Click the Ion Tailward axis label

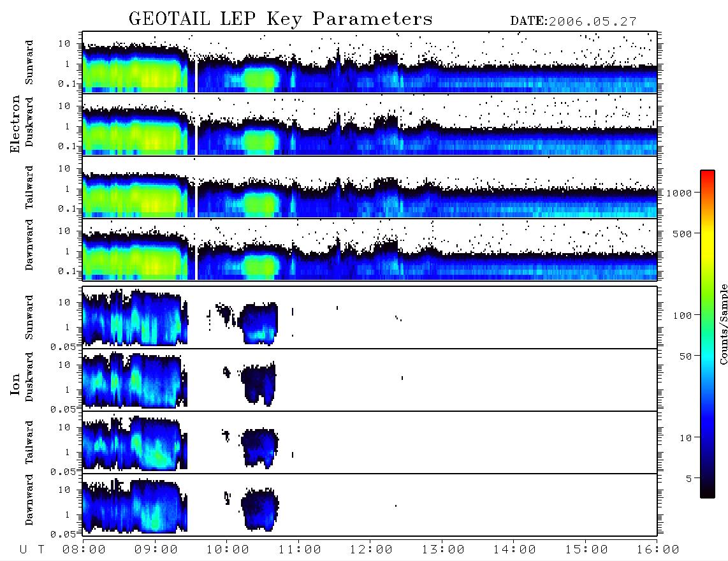[29, 442]
